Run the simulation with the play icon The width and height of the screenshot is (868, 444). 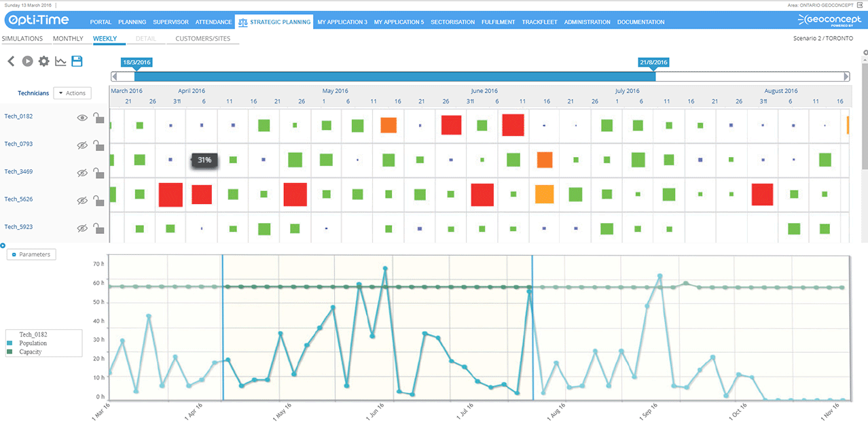coord(27,61)
